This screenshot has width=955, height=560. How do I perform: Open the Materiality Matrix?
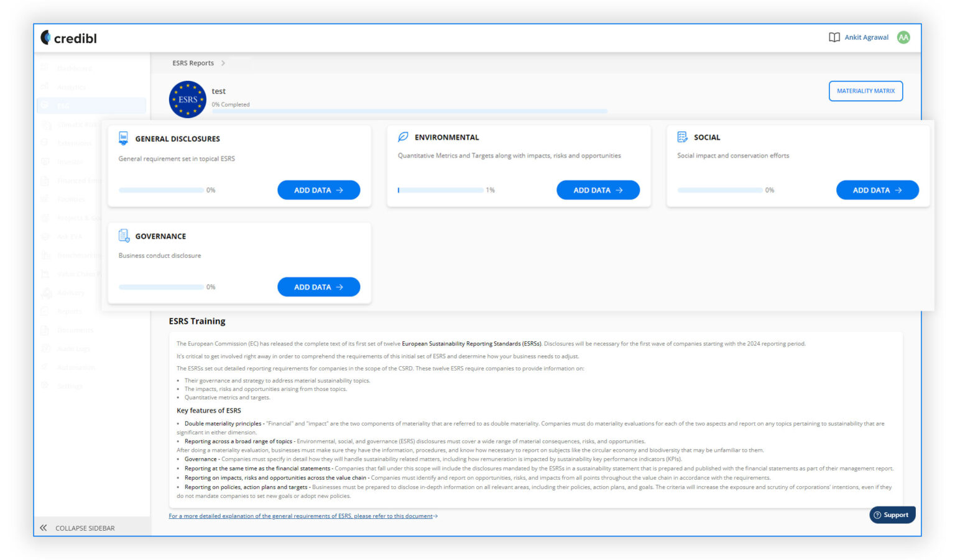(865, 91)
